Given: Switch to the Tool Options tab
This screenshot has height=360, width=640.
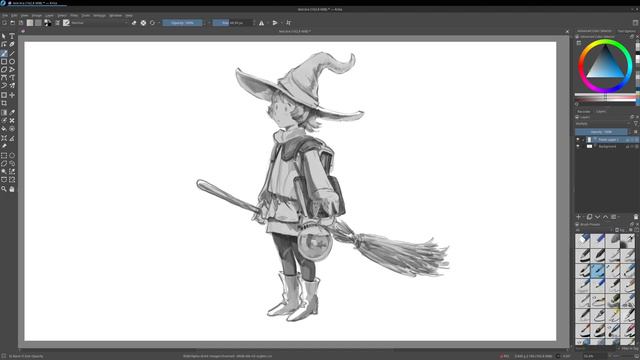Looking at the screenshot, I should [x=627, y=31].
